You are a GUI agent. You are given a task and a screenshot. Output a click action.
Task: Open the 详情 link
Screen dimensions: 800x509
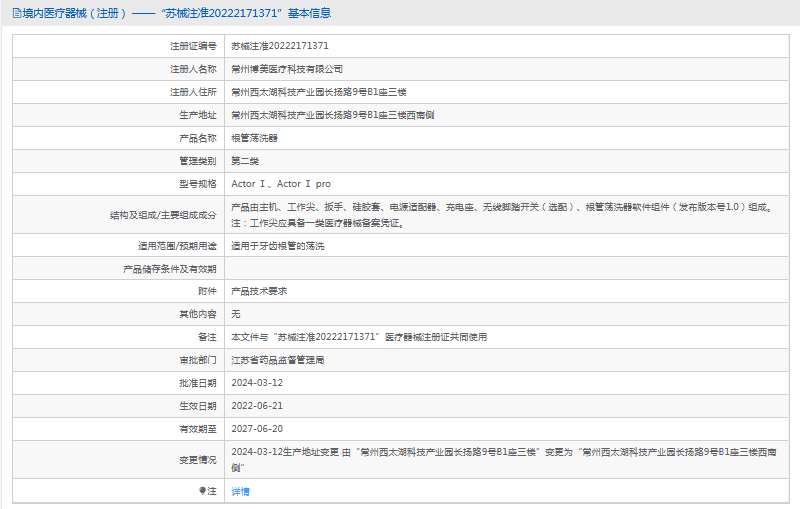coord(240,492)
